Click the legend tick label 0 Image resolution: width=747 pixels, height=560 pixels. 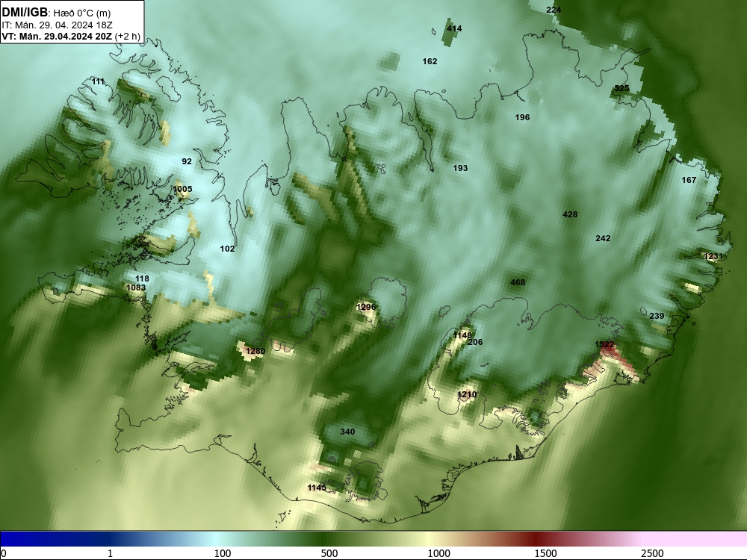pos(4,553)
